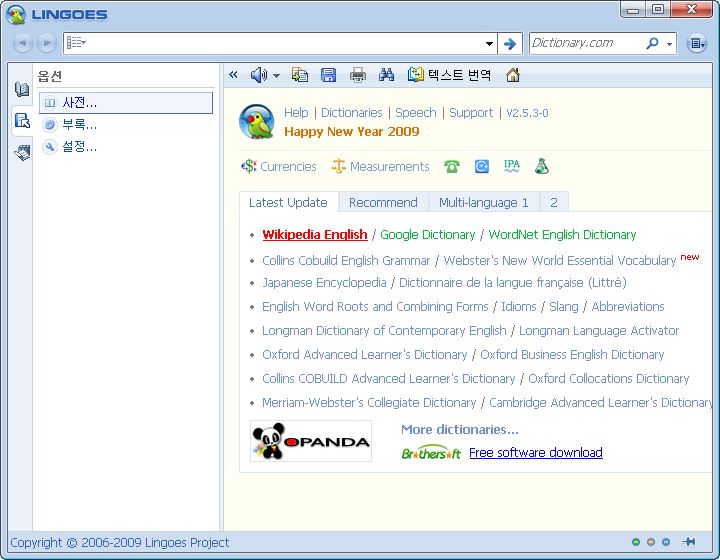The width and height of the screenshot is (720, 560).
Task: Focus the Dictionary.com online search field
Action: [x=586, y=43]
